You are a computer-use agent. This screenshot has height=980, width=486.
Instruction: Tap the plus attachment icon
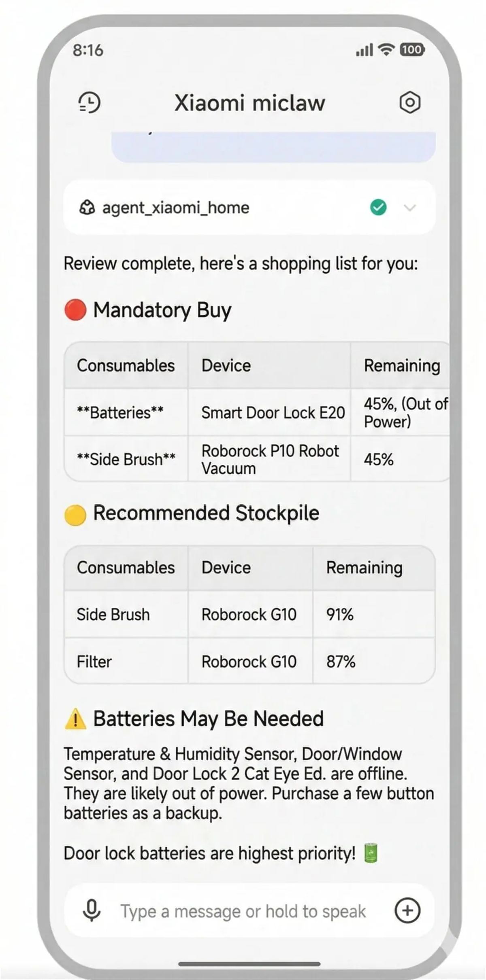[x=407, y=911]
